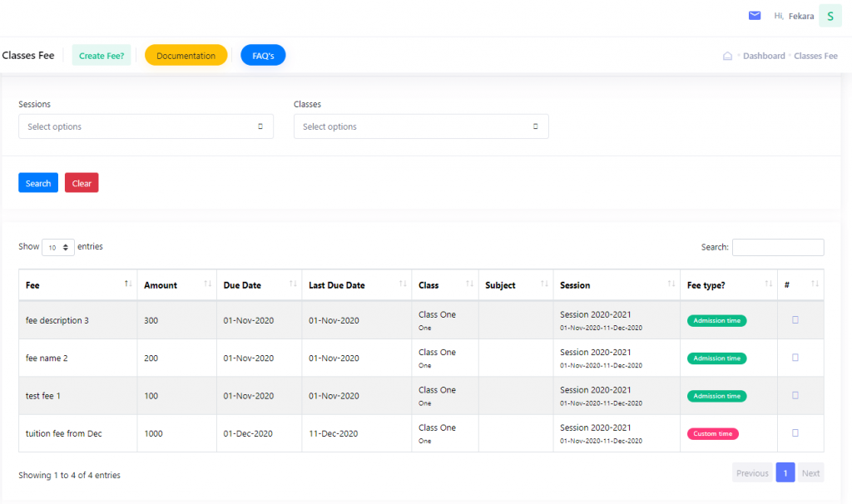Open the mail envelope icon
Viewport: 852px width, 504px height.
tap(755, 16)
